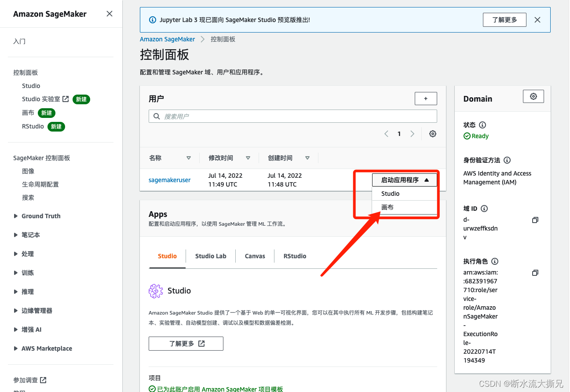Copy the execution role ARN

(535, 273)
